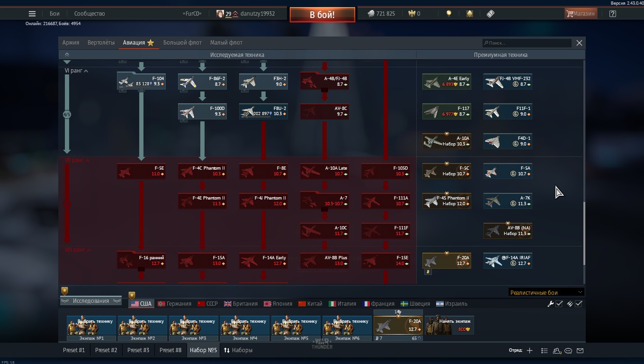Collapse the VII ранг section
The width and height of the screenshot is (644, 364).
77,160
